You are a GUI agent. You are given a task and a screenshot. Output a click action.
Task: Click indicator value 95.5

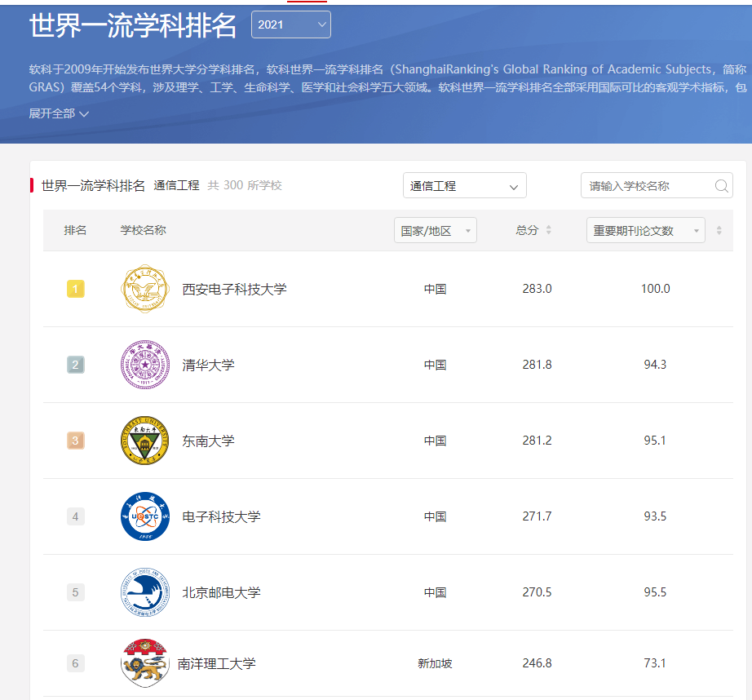tap(655, 591)
